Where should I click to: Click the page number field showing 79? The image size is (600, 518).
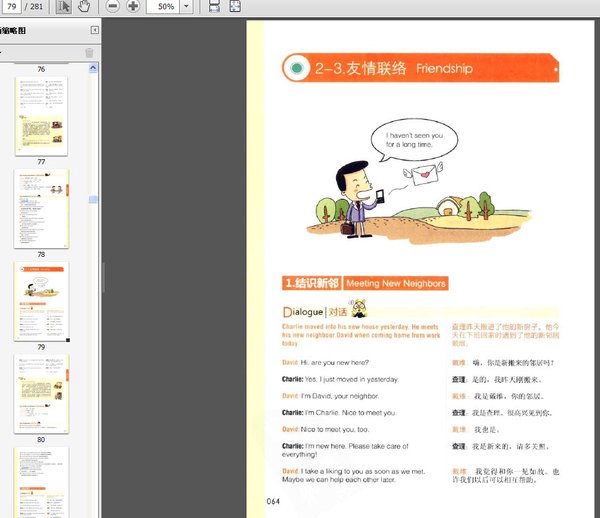11,6
